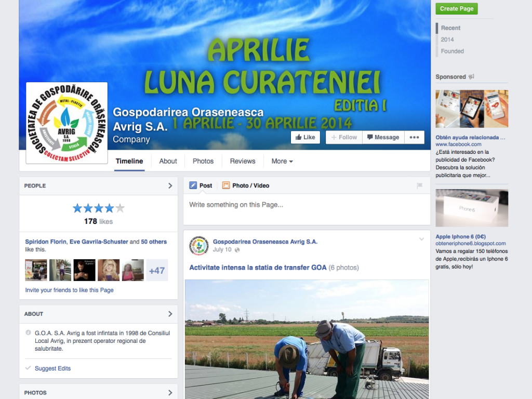This screenshot has height=399, width=532.
Task: Click the www.facebook.com ad URL
Action: point(458,144)
